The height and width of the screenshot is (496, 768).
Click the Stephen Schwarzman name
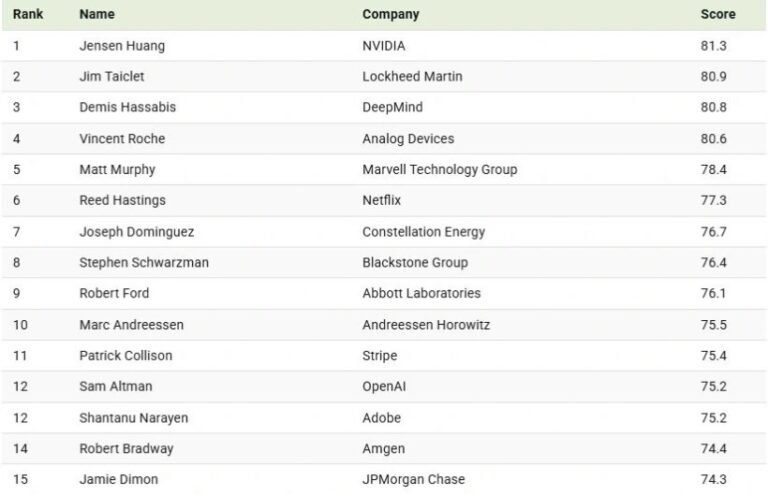click(x=144, y=262)
